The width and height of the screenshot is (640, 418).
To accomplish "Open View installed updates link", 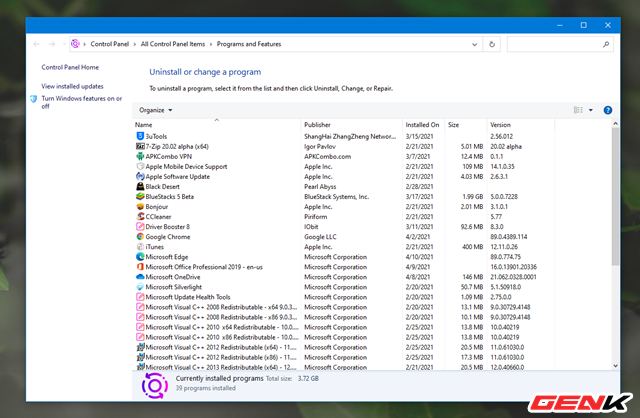I will point(72,86).
